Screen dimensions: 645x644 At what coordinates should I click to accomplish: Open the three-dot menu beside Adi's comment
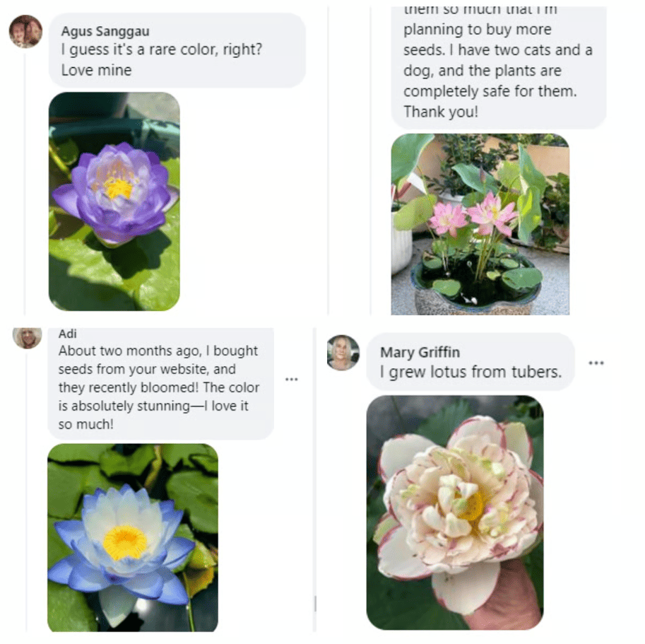tap(291, 380)
